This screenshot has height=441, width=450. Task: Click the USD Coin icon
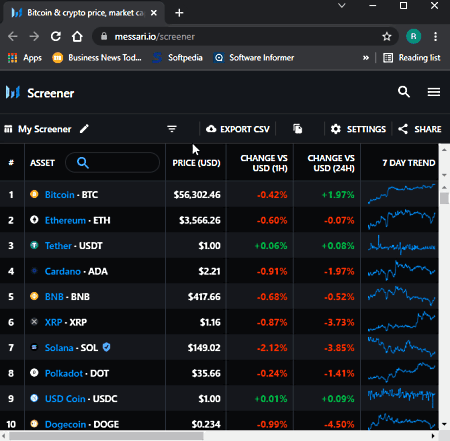coord(34,398)
